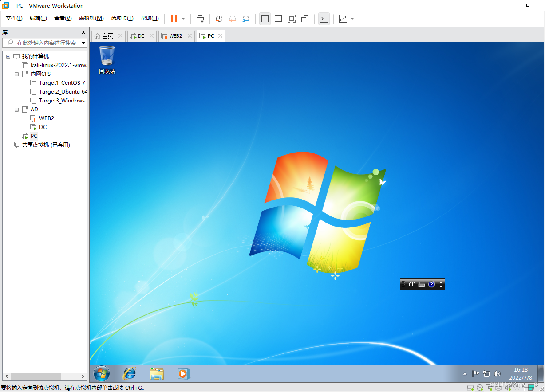
Task: Open the power options dropdown arrow
Action: tap(183, 19)
